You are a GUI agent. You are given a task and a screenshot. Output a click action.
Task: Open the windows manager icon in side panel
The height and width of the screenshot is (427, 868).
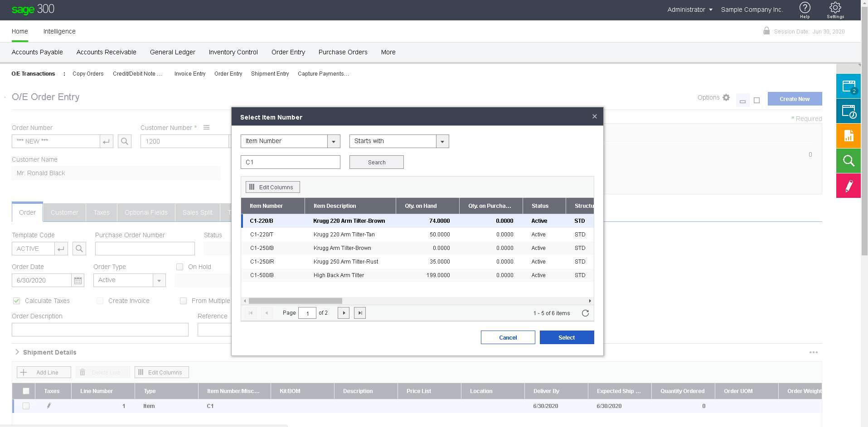coord(848,86)
